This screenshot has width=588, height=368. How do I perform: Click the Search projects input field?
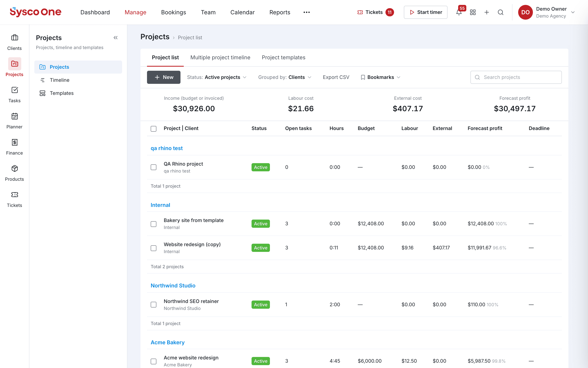coord(516,77)
